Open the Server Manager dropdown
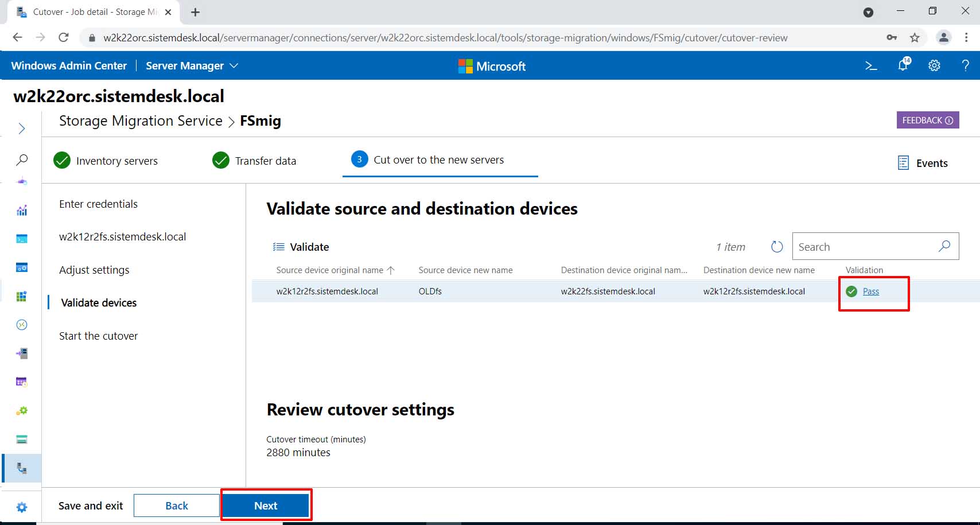The width and height of the screenshot is (980, 525). click(192, 66)
